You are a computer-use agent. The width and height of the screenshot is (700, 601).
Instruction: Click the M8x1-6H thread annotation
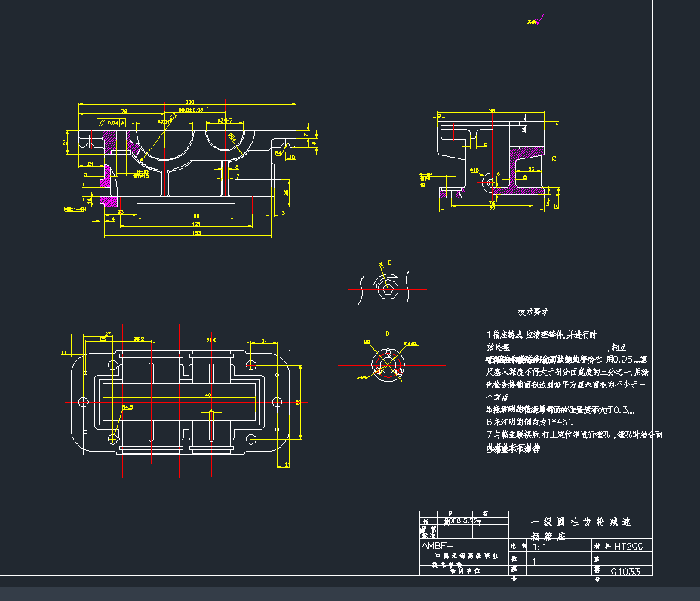(x=75, y=209)
